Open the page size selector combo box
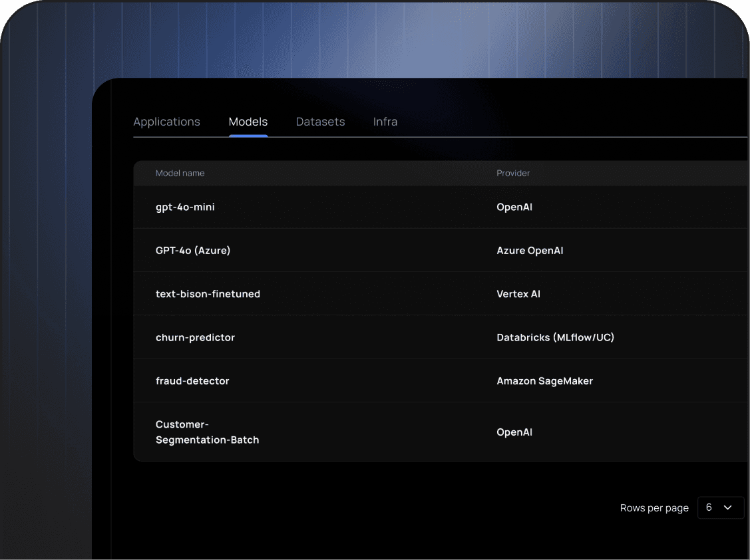The width and height of the screenshot is (750, 560). [x=721, y=507]
